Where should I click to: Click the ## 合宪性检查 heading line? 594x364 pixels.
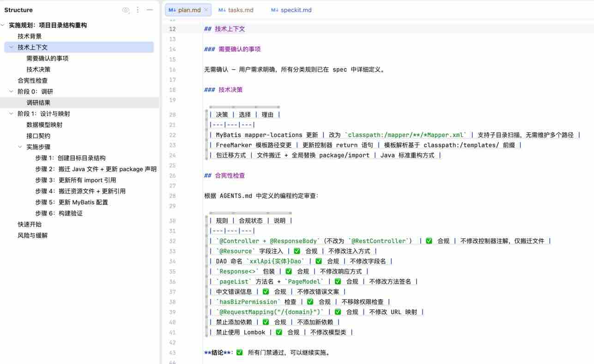[x=224, y=176]
